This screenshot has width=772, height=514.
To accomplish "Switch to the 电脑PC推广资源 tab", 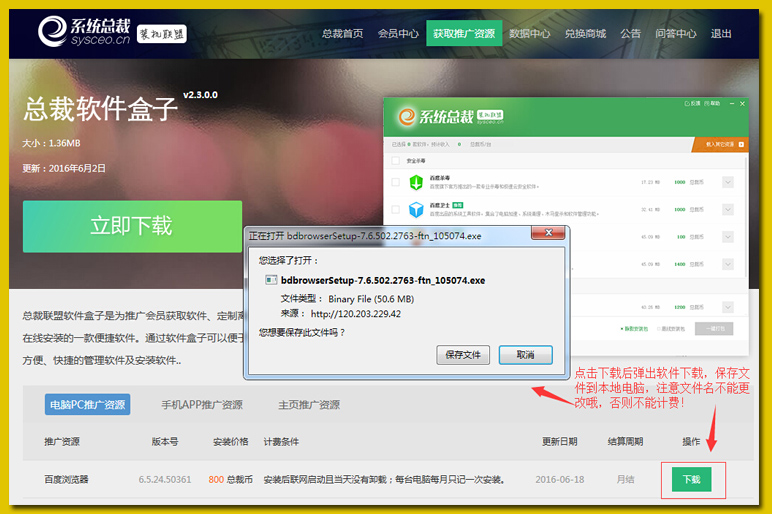I will click(x=88, y=404).
